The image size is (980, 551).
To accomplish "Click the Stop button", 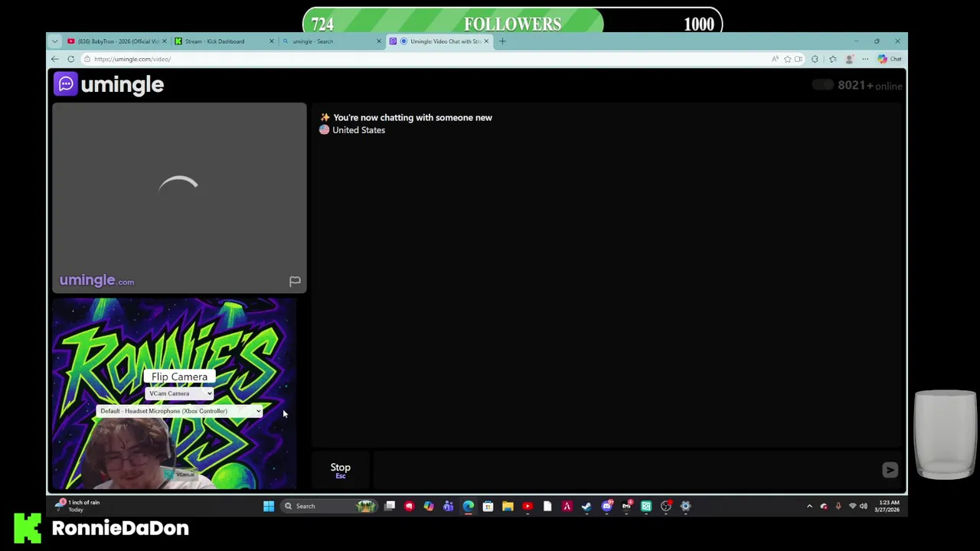I will click(x=341, y=470).
